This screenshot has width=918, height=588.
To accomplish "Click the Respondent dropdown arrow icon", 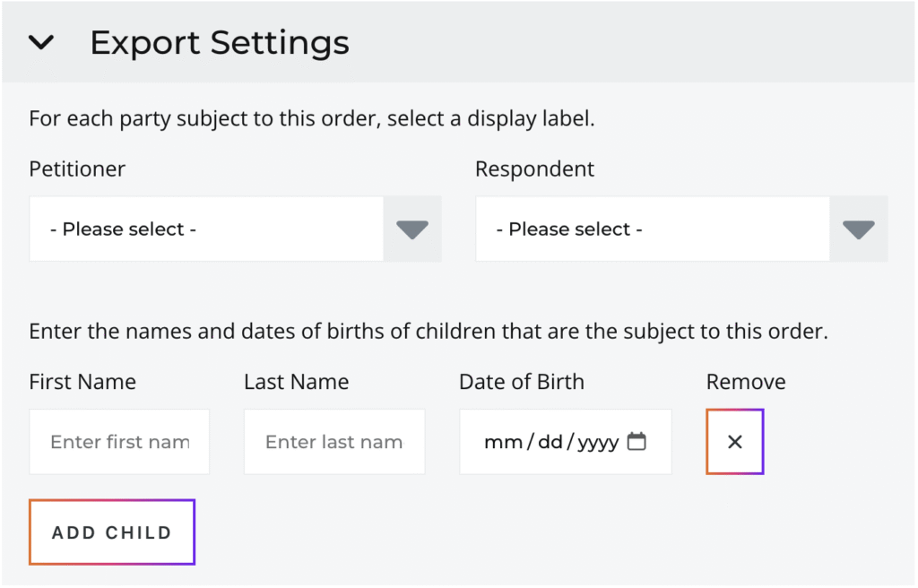I will coord(859,230).
